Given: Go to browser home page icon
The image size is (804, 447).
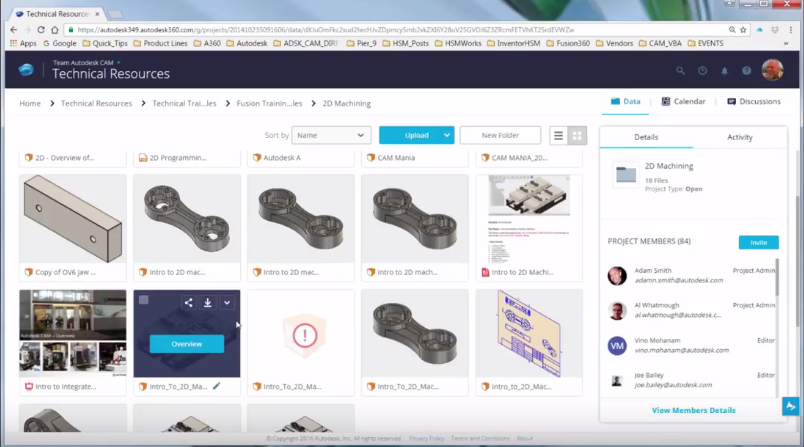Looking at the screenshot, I should (55, 30).
